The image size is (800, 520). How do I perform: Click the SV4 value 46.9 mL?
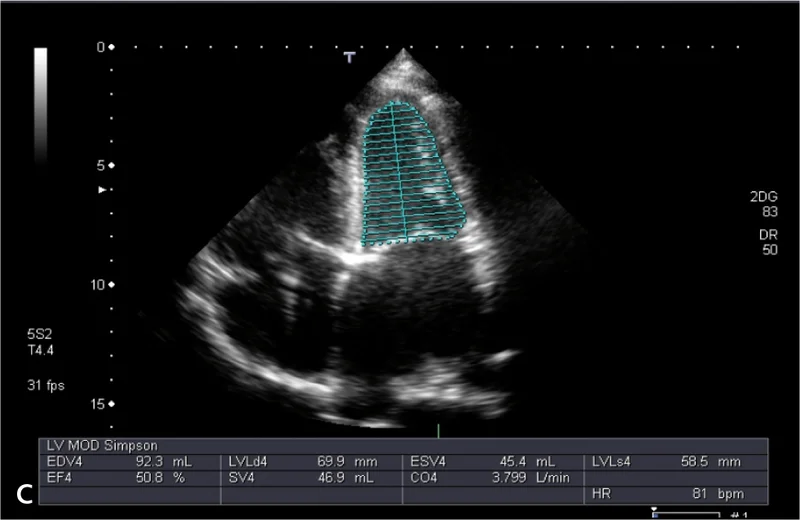point(345,478)
